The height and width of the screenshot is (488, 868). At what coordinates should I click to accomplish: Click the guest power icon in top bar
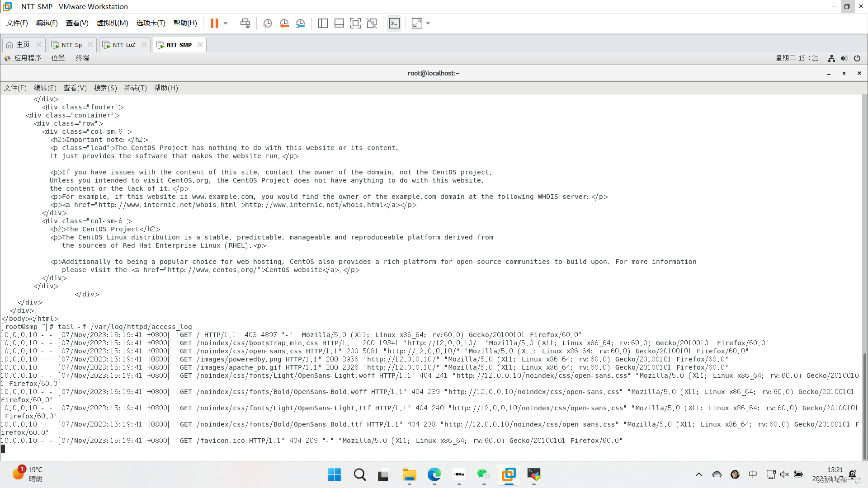[857, 58]
